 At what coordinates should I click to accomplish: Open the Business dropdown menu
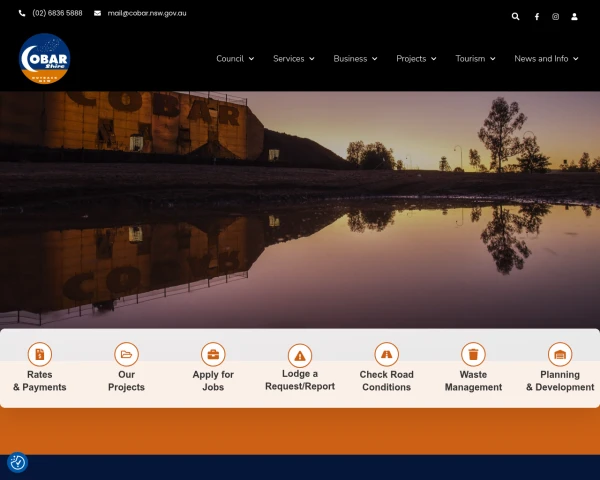pyautogui.click(x=355, y=59)
